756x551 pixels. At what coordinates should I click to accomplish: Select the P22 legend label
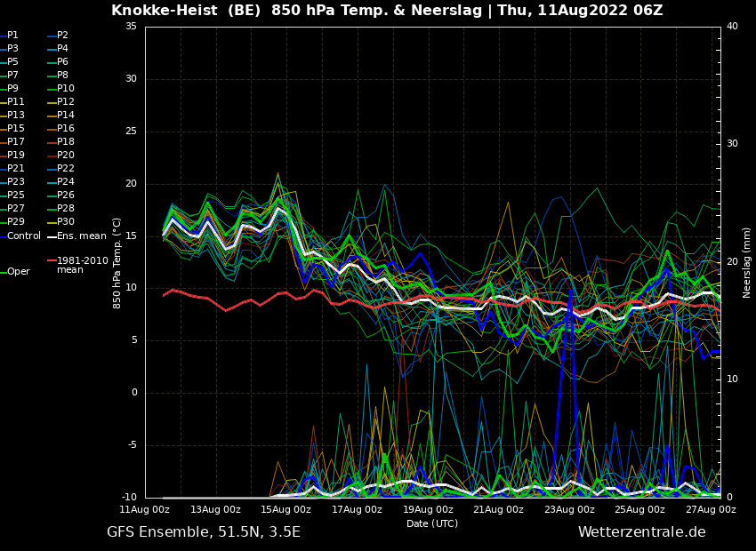click(x=65, y=169)
